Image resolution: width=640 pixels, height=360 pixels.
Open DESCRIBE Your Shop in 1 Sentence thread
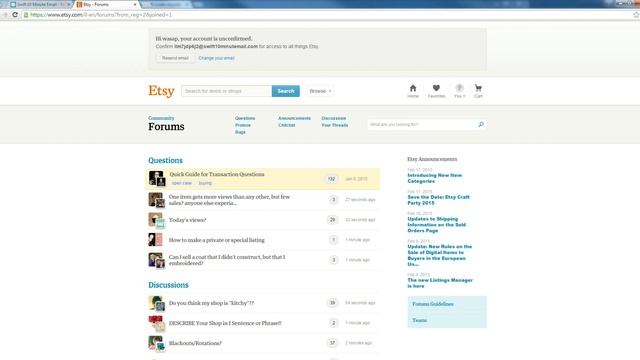click(x=225, y=323)
